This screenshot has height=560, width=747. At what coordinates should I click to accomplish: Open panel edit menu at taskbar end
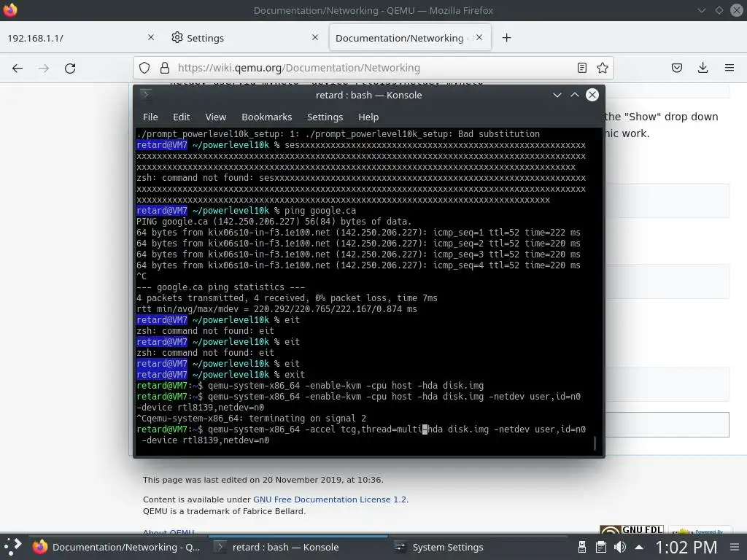(x=734, y=547)
